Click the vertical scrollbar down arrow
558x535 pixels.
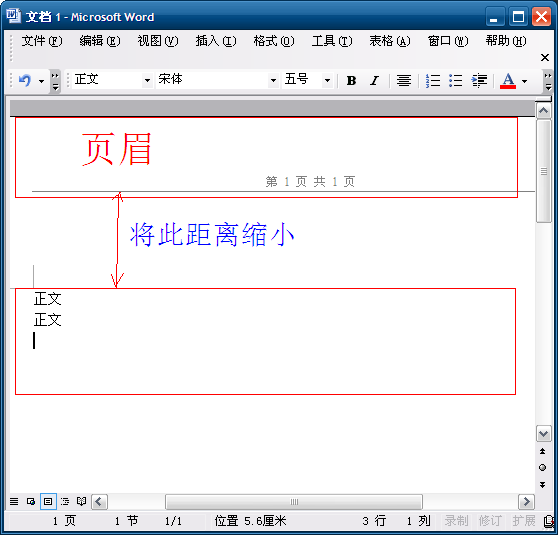tap(543, 434)
